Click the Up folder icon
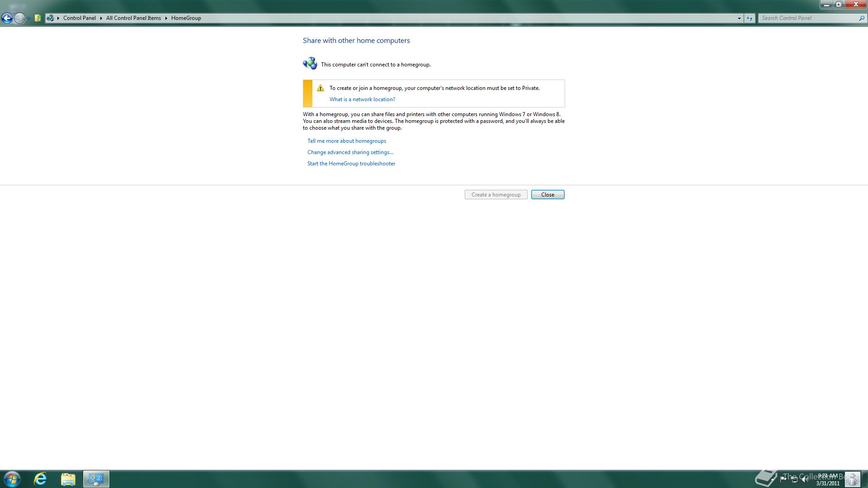 point(38,18)
